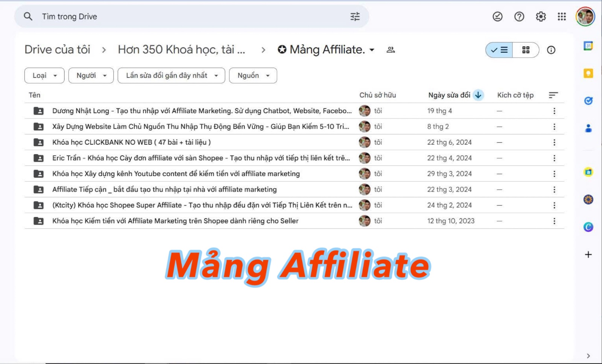The image size is (602, 364).
Task: Open sort options icon in header
Action: (x=553, y=95)
